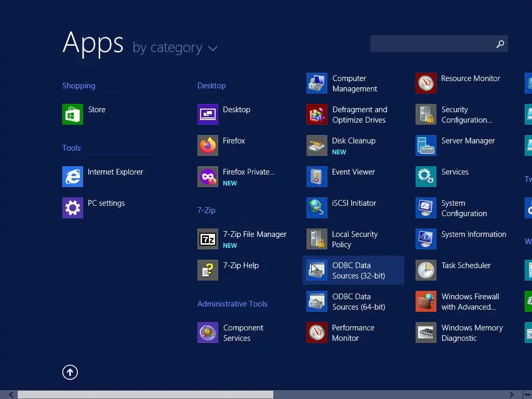Click the Desktop category header
Image resolution: width=532 pixels, height=399 pixels.
(x=212, y=86)
